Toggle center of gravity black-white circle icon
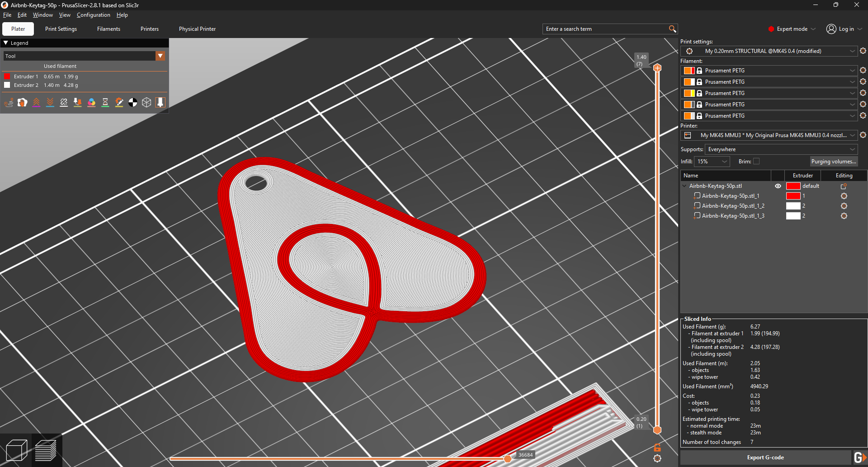 pyautogui.click(x=133, y=103)
